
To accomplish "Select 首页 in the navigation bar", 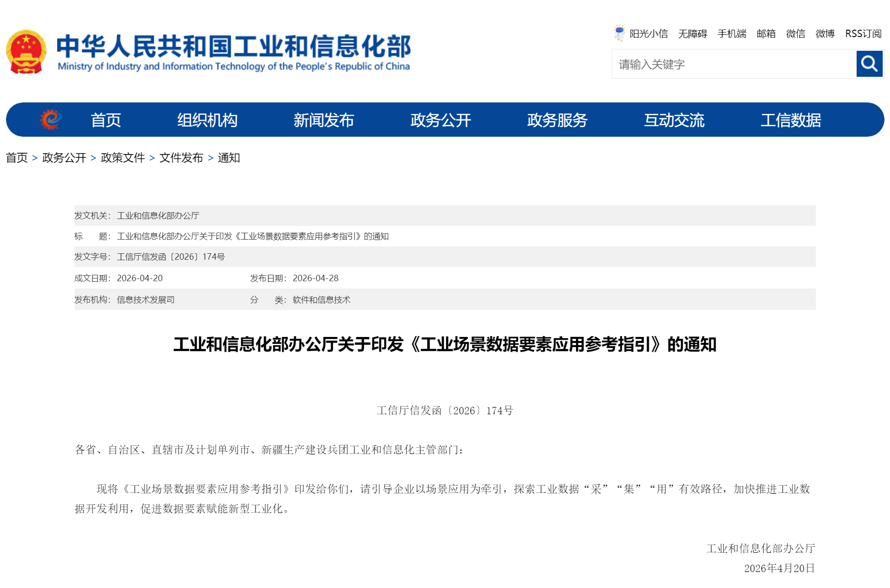I will (106, 120).
